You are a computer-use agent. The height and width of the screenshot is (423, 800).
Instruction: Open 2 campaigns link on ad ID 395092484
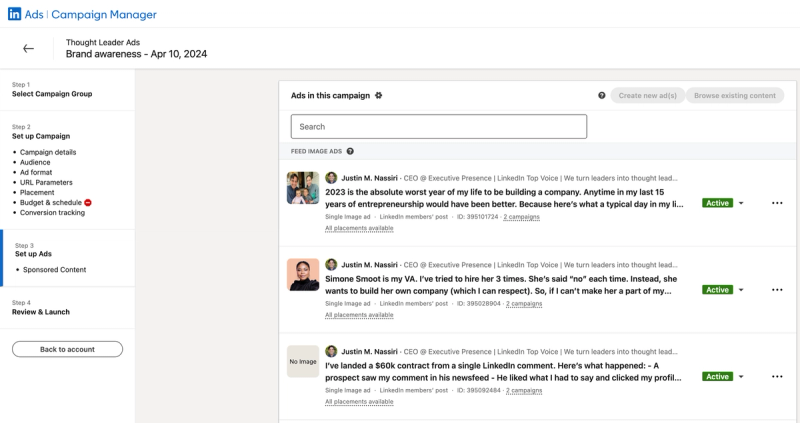tap(524, 390)
